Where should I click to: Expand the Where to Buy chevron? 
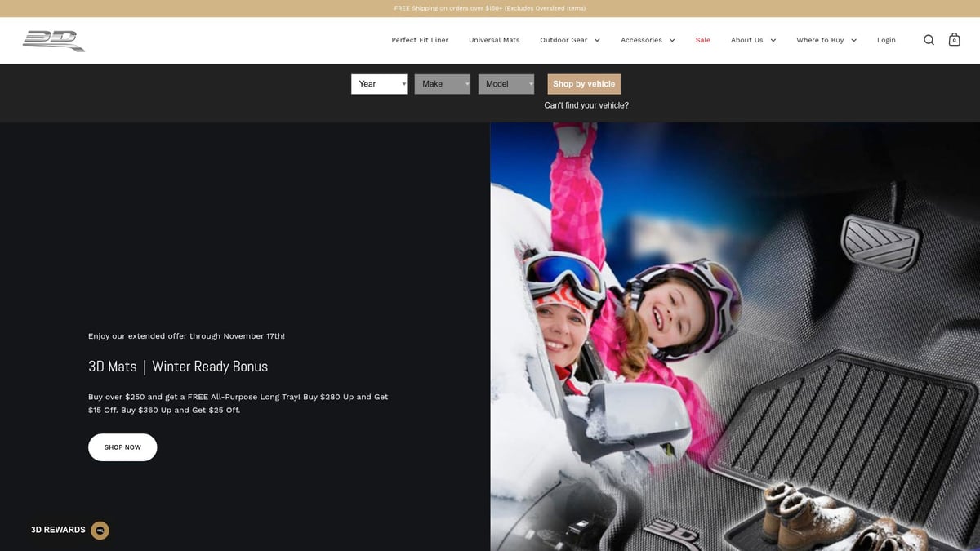[x=853, y=40]
